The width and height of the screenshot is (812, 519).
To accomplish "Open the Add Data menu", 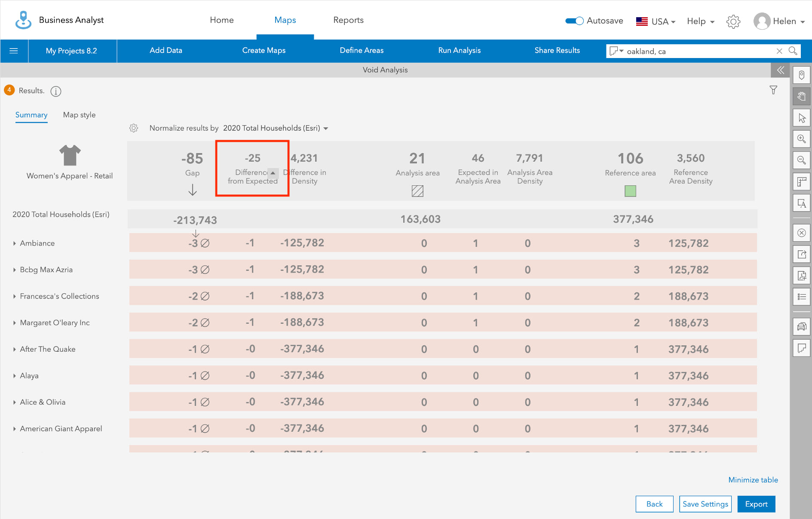I will pyautogui.click(x=166, y=51).
